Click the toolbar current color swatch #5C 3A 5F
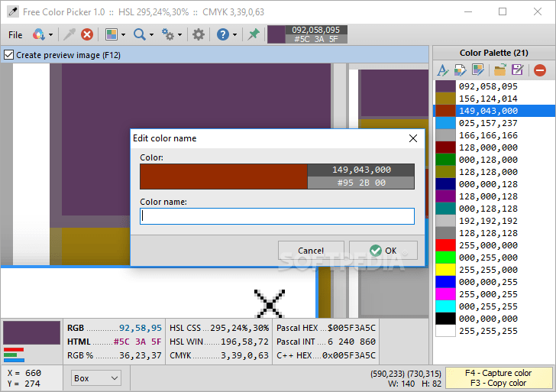Screen dimensions: 556x392 [x=276, y=34]
